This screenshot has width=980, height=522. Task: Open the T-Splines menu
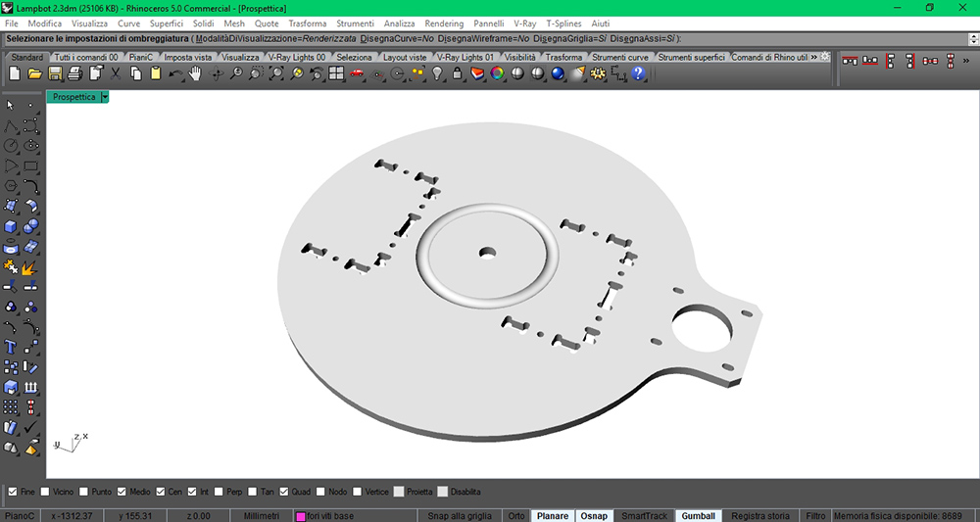click(563, 24)
